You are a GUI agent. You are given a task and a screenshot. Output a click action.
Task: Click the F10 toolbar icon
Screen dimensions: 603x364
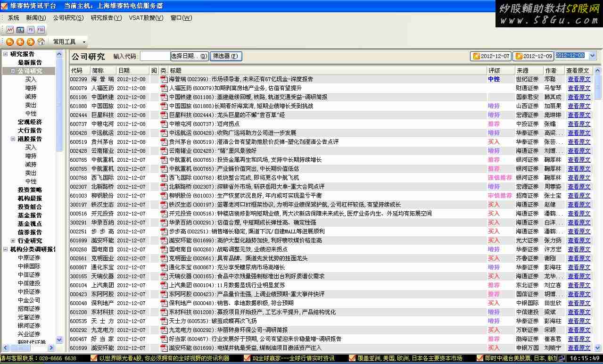point(41,29)
